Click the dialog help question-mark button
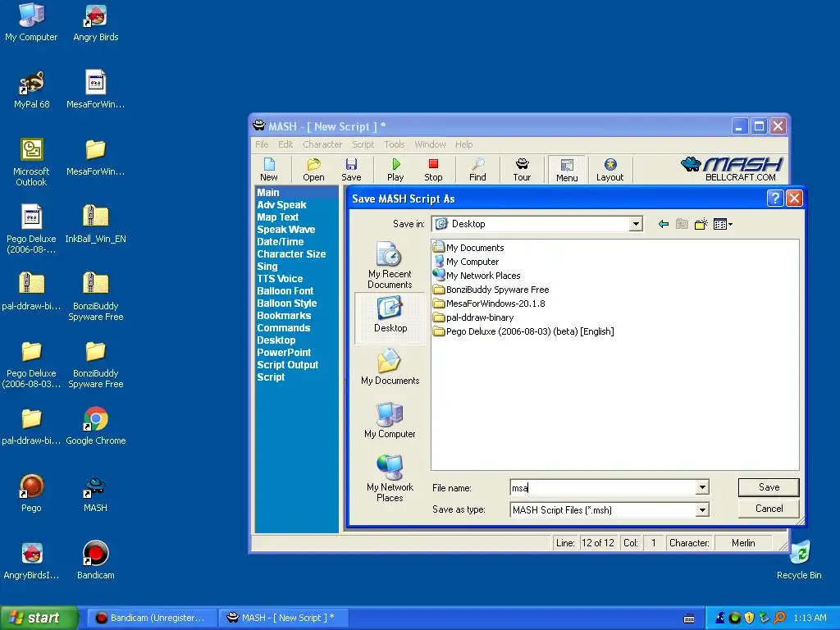Viewport: 840px width, 630px height. pos(774,199)
